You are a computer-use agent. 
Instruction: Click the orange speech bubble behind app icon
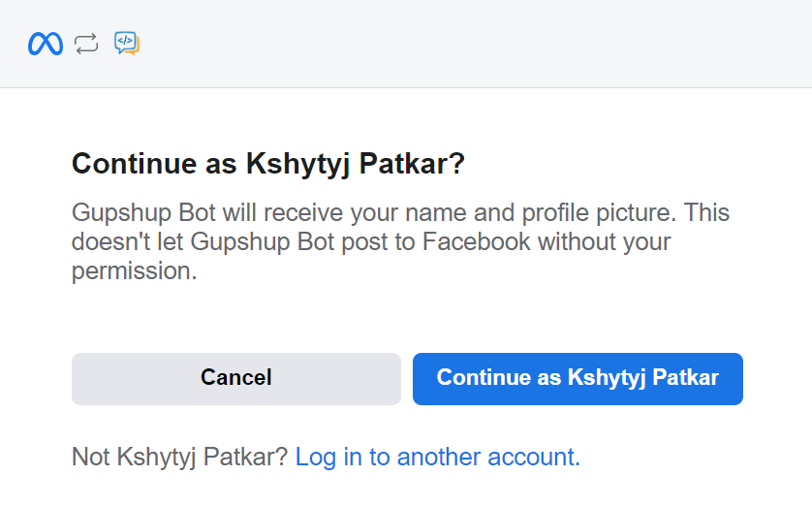coord(137,48)
